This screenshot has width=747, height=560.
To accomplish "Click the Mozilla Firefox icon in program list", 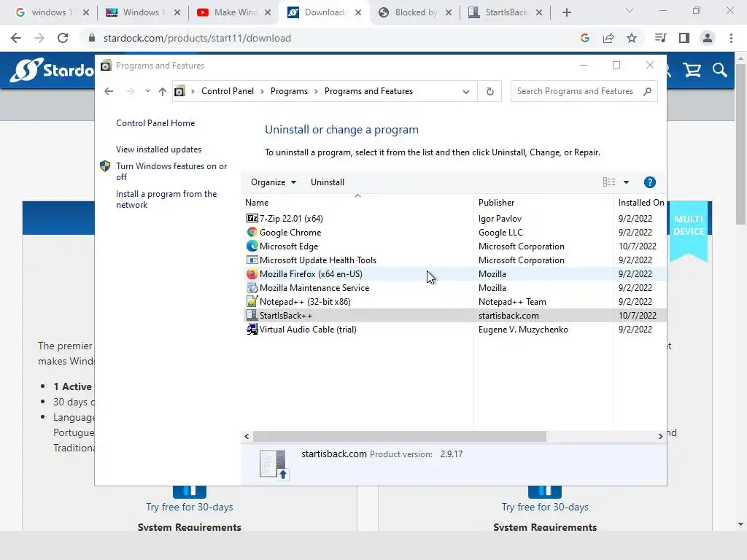I will tap(252, 273).
